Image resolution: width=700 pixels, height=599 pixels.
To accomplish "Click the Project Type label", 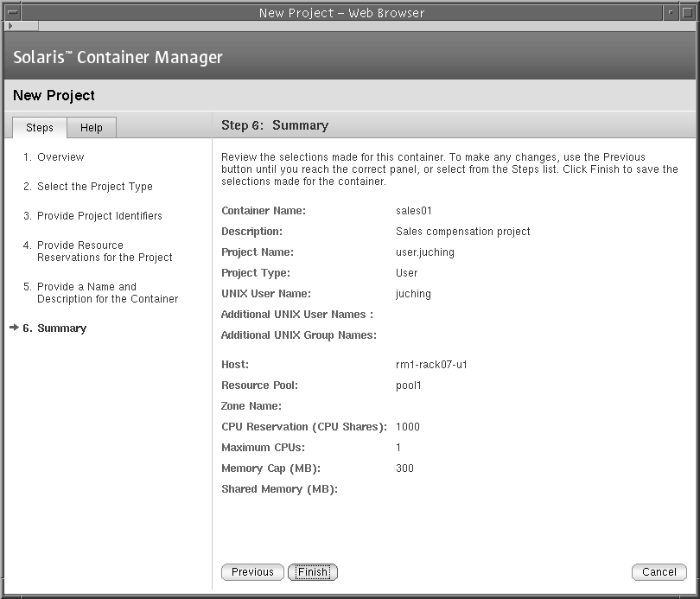I will click(x=256, y=273).
